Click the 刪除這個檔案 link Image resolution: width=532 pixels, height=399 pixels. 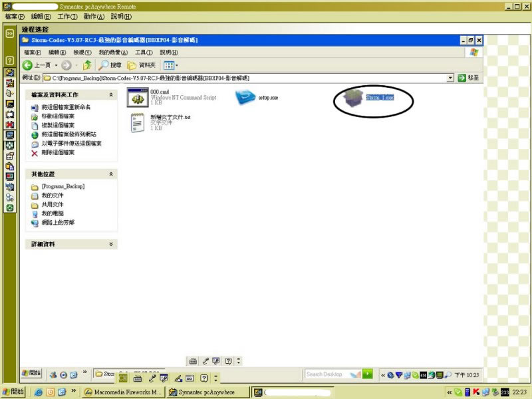click(58, 153)
